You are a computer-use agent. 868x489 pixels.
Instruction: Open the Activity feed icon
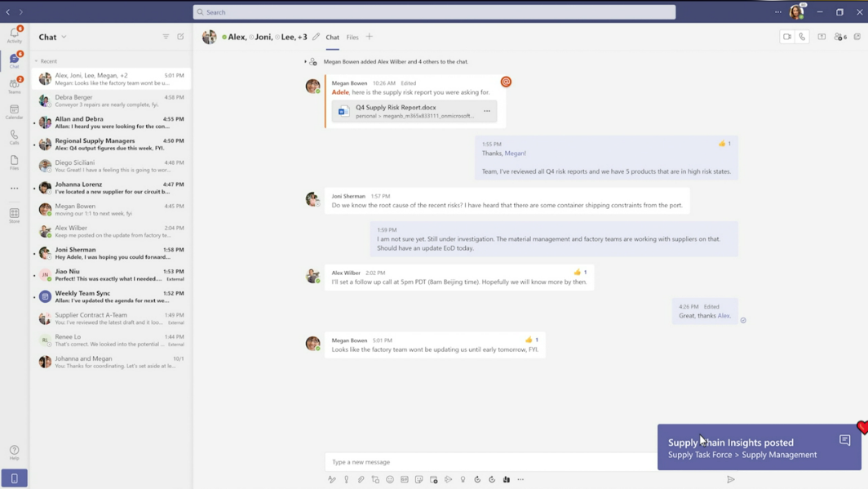tap(15, 34)
